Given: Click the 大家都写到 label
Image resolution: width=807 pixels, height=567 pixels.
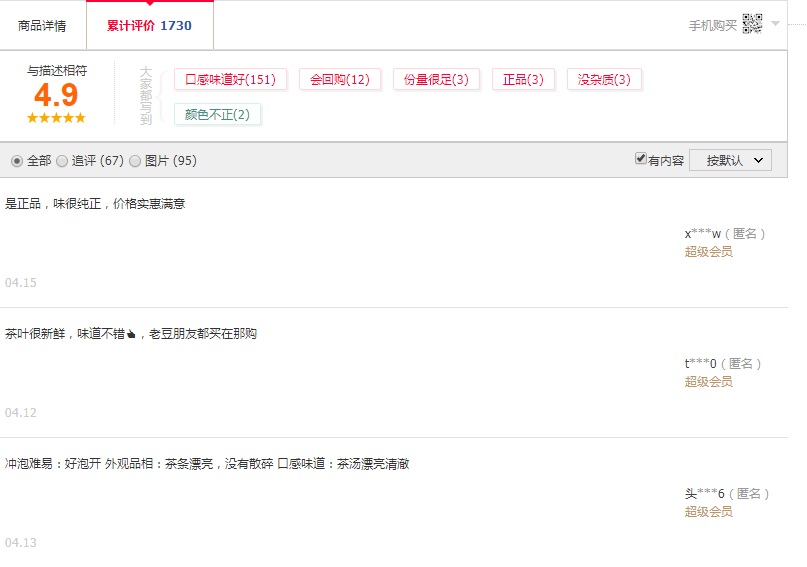Looking at the screenshot, I should pyautogui.click(x=146, y=96).
